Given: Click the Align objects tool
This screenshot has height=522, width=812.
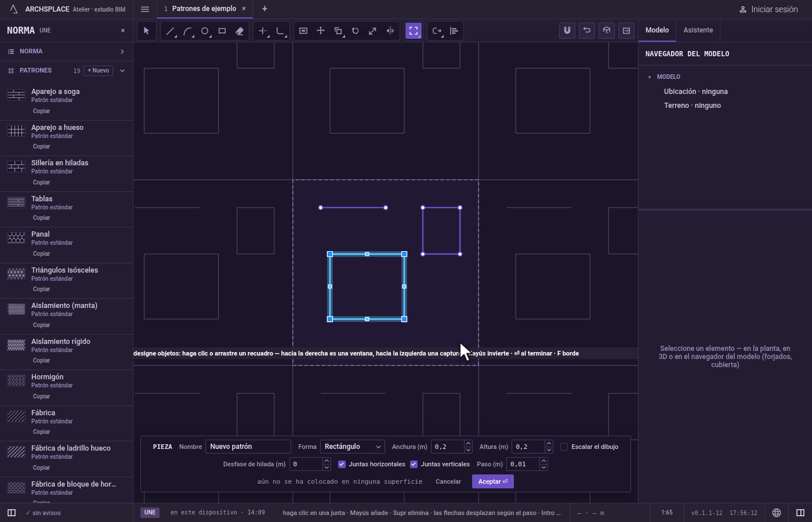Looking at the screenshot, I should pos(454,31).
